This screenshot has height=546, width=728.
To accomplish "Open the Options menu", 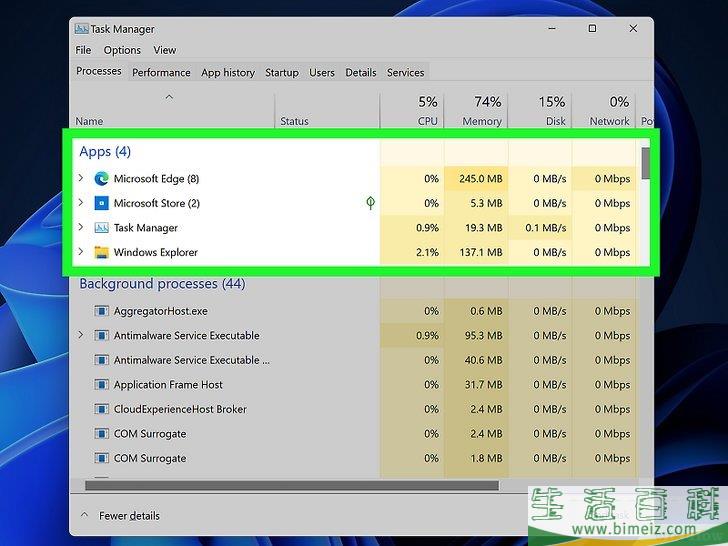I will tap(122, 50).
